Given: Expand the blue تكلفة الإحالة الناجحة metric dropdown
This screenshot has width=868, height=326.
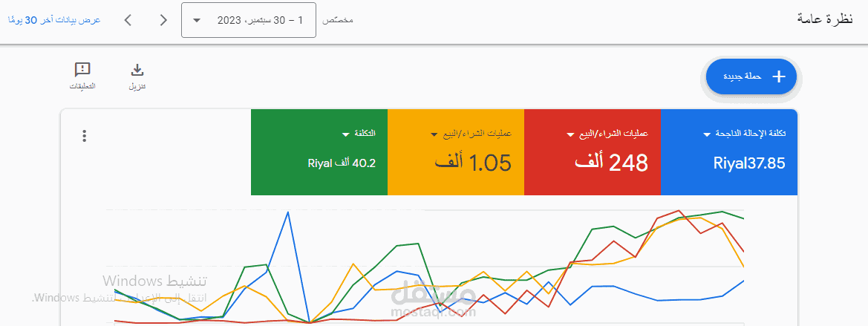Looking at the screenshot, I should (706, 134).
